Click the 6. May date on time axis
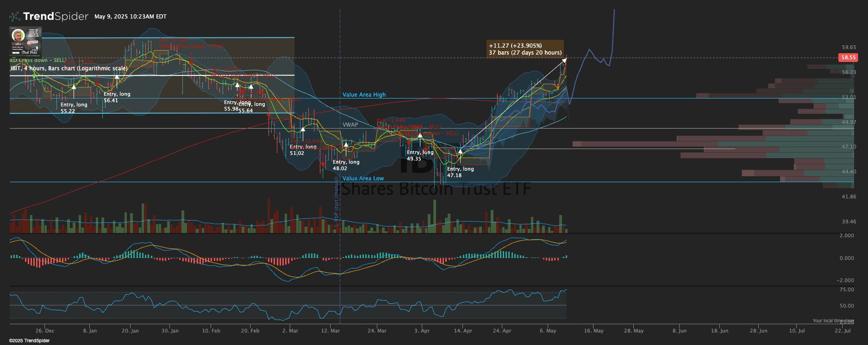The image size is (868, 345). click(x=548, y=331)
